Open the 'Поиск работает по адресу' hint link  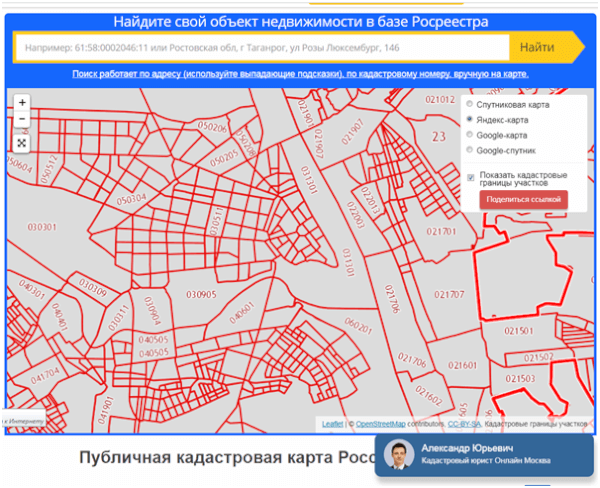pos(300,74)
